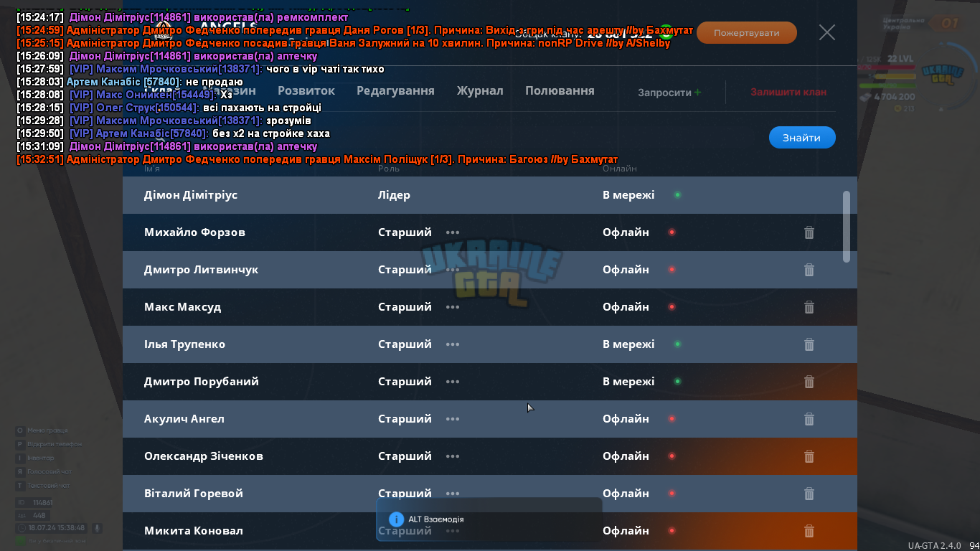Click the member list vertical scrollbar
This screenshot has height=551, width=980.
pos(846,226)
